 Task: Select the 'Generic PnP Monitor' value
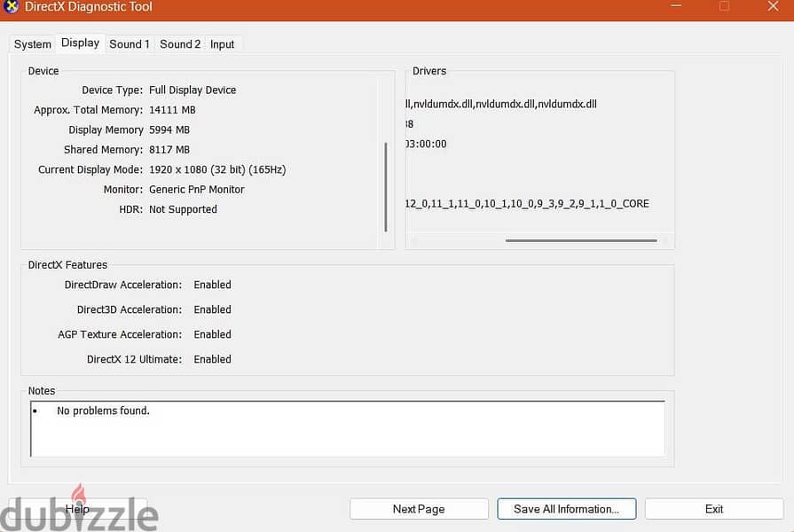[196, 190]
